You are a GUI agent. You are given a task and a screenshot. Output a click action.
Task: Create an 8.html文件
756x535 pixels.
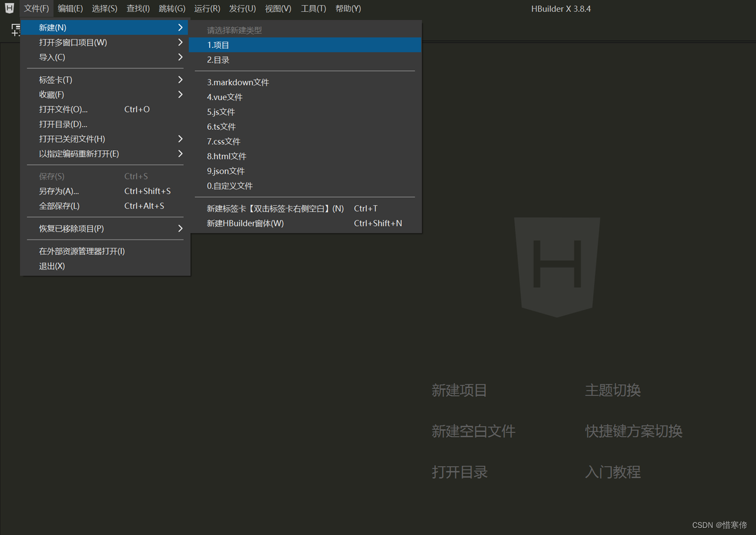tap(305, 156)
